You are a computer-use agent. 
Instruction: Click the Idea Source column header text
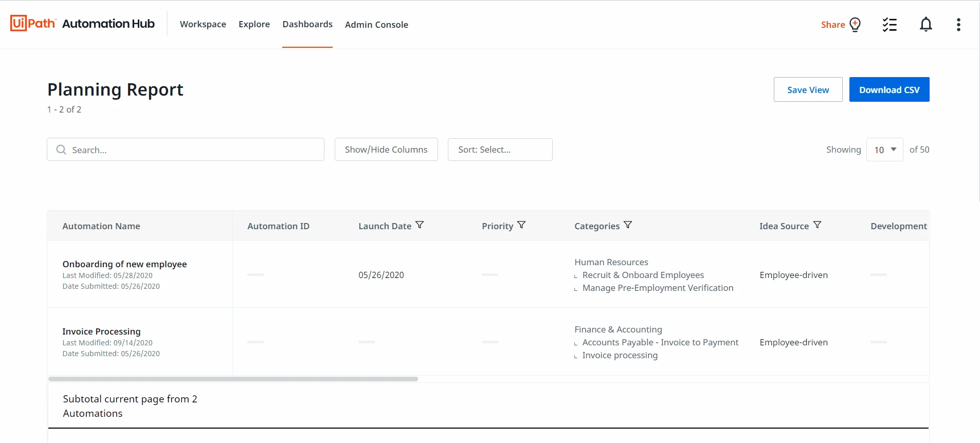tap(784, 226)
